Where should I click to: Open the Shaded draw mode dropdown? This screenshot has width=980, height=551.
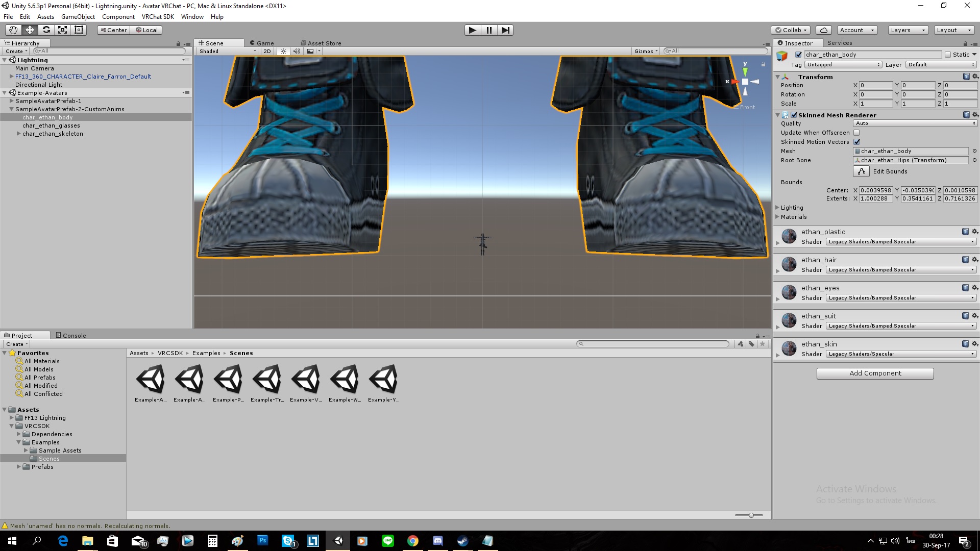[228, 51]
